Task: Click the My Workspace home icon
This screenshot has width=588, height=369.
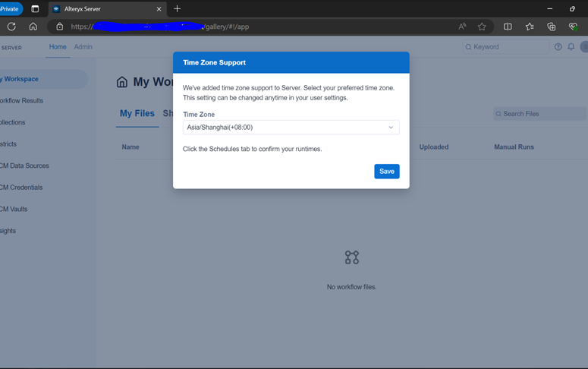Action: tap(122, 82)
